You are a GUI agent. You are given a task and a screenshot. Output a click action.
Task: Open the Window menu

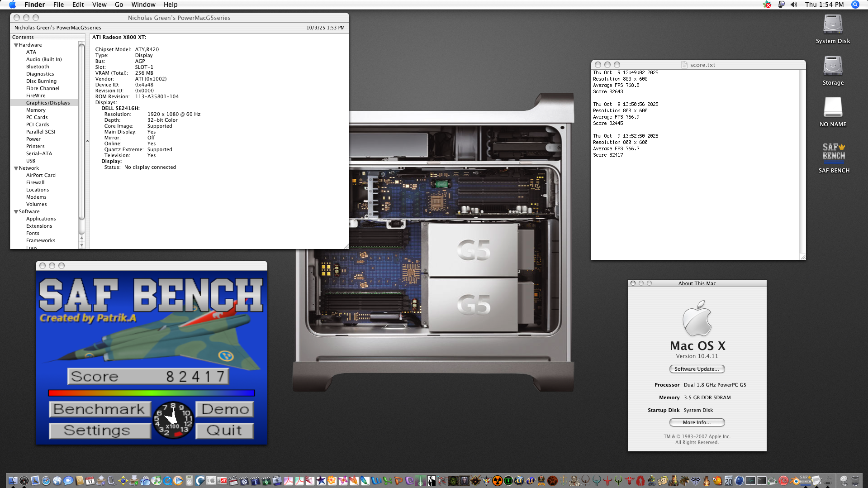coord(143,5)
